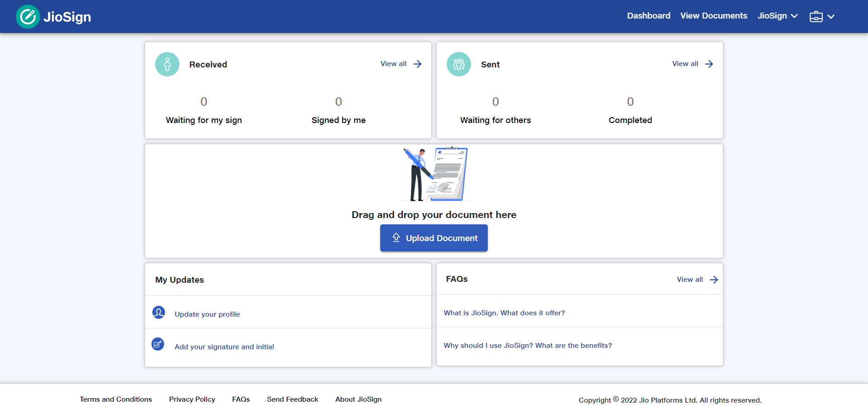Click the Sent group icon
This screenshot has height=413, width=868.
[458, 64]
